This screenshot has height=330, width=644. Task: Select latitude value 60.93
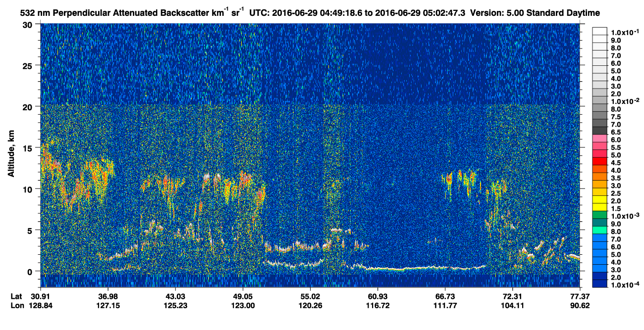tap(377, 296)
